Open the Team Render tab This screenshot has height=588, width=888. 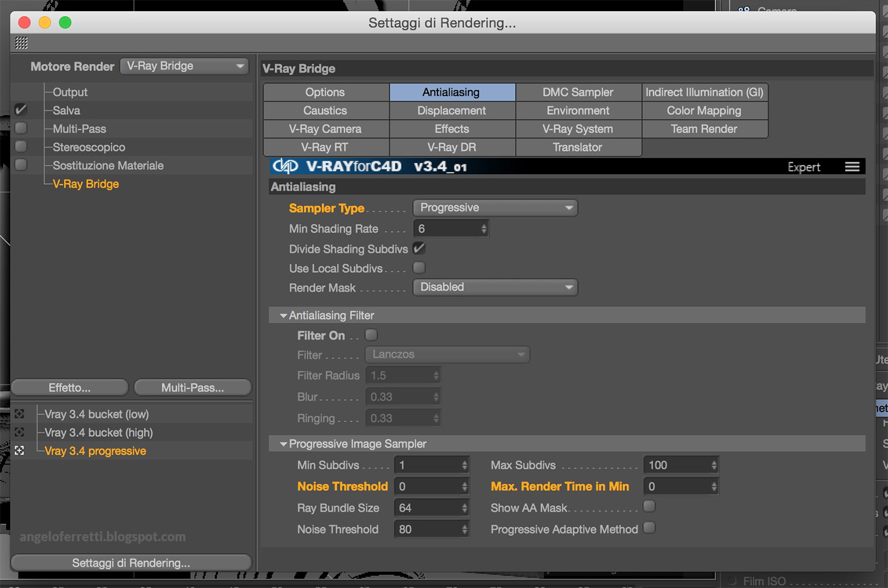[x=704, y=128]
